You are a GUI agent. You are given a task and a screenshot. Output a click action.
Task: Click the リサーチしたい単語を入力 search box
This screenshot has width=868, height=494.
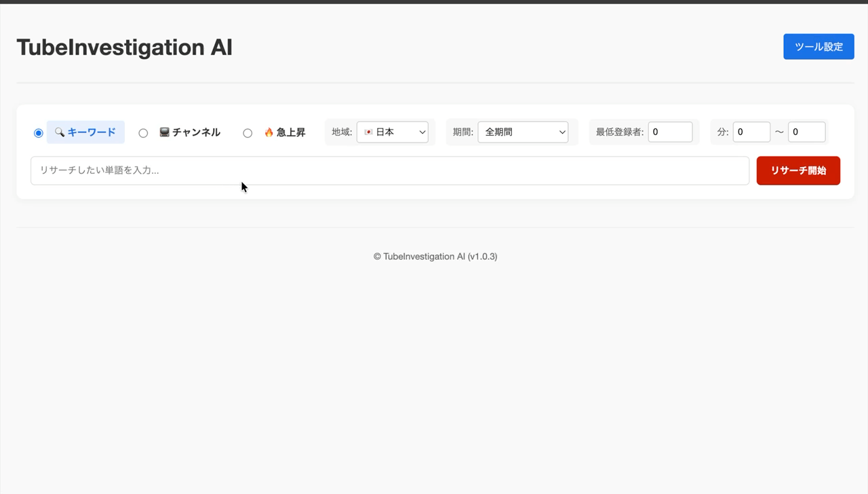[x=390, y=170]
